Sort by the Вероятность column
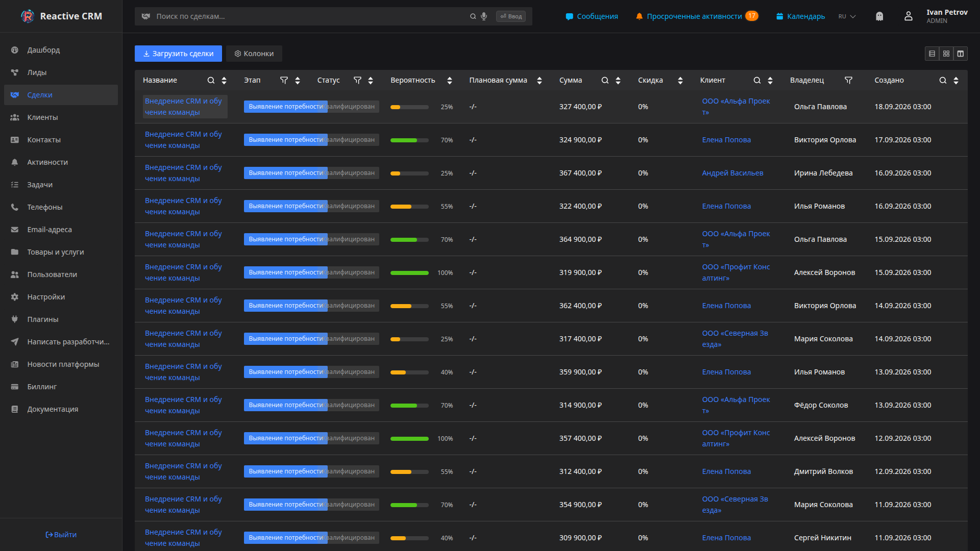Screen dimensions: 980x551 (x=450, y=81)
